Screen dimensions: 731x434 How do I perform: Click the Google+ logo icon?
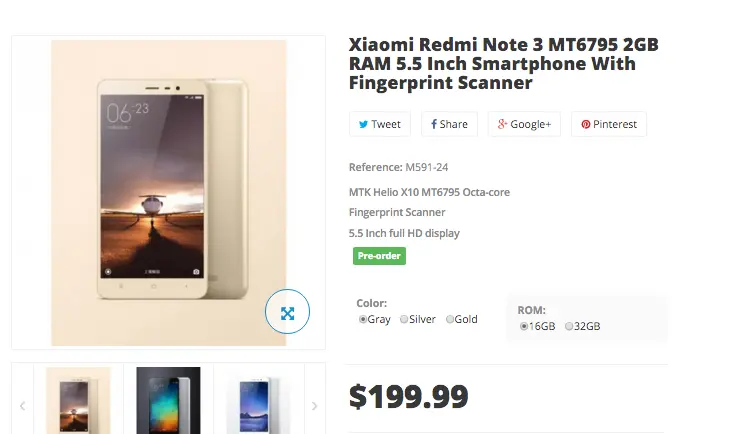point(502,124)
